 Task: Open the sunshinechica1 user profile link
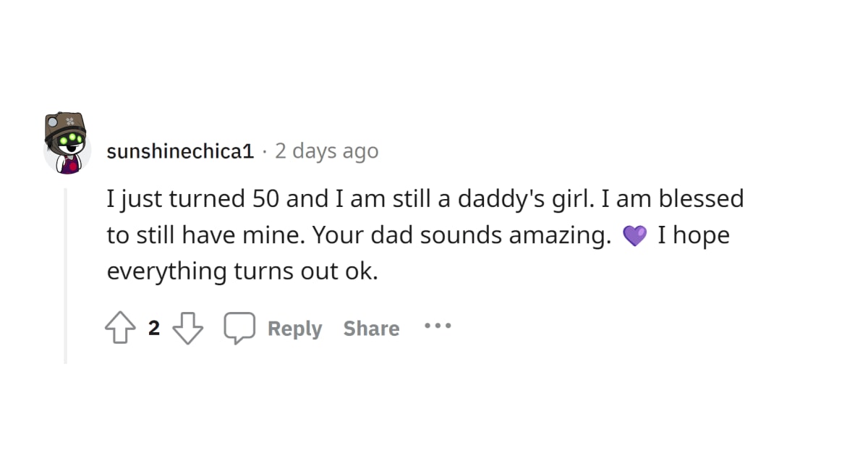pyautogui.click(x=180, y=151)
